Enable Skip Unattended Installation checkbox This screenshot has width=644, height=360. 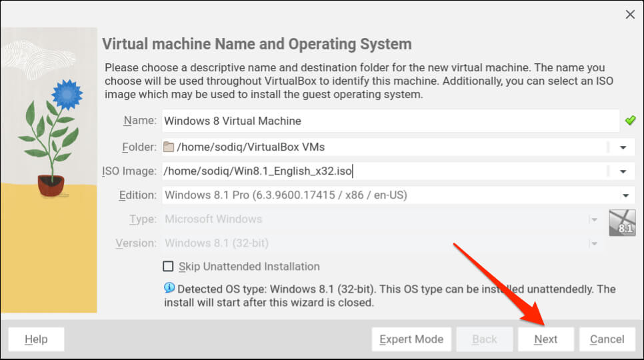point(169,267)
